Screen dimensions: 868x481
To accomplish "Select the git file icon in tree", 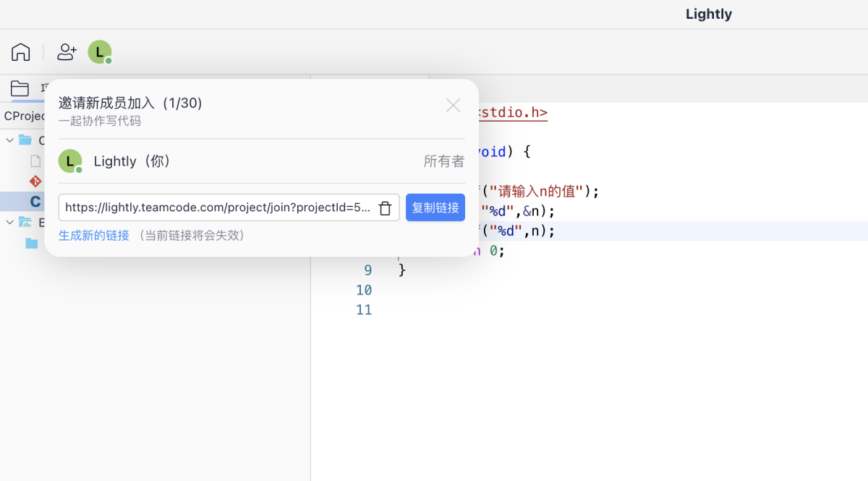I will coord(35,181).
